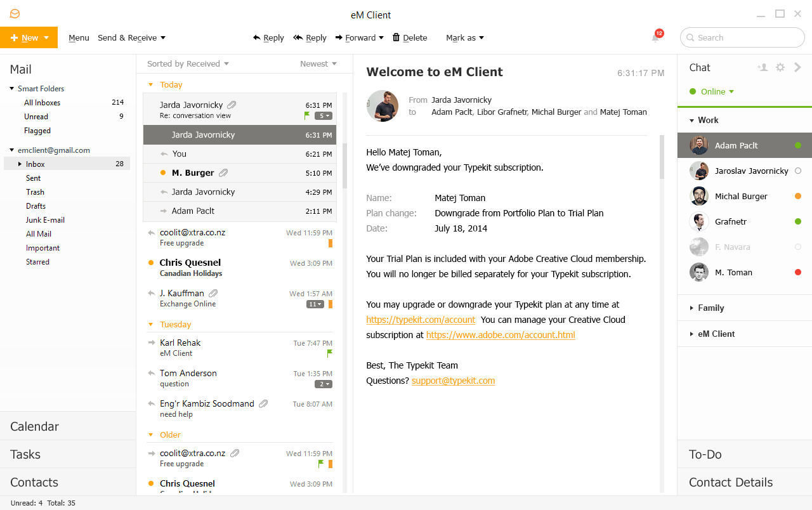Click Jarda Javornicky sender avatar photo
Image resolution: width=812 pixels, height=510 pixels.
(383, 106)
